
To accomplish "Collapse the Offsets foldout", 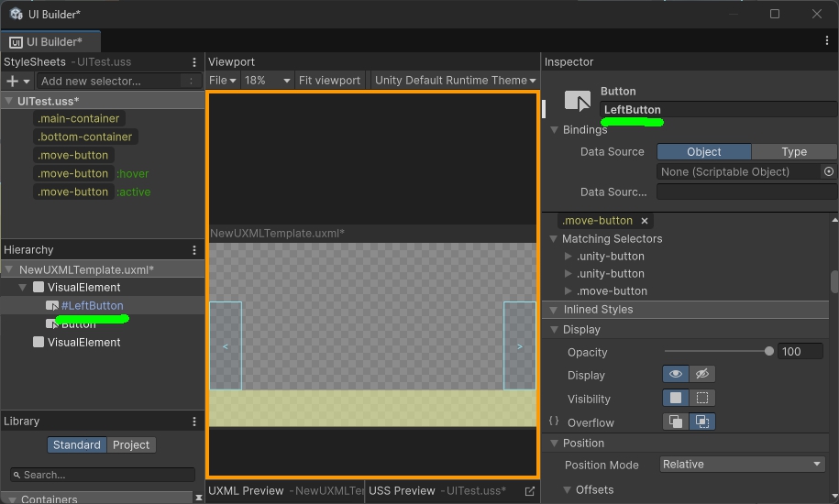I will (568, 489).
